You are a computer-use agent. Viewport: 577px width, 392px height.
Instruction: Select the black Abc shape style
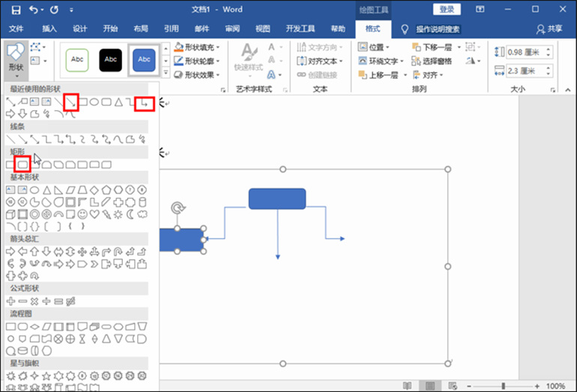pyautogui.click(x=110, y=60)
